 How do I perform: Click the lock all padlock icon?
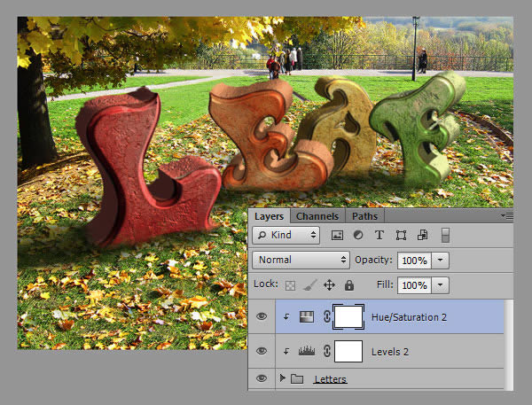coord(348,285)
